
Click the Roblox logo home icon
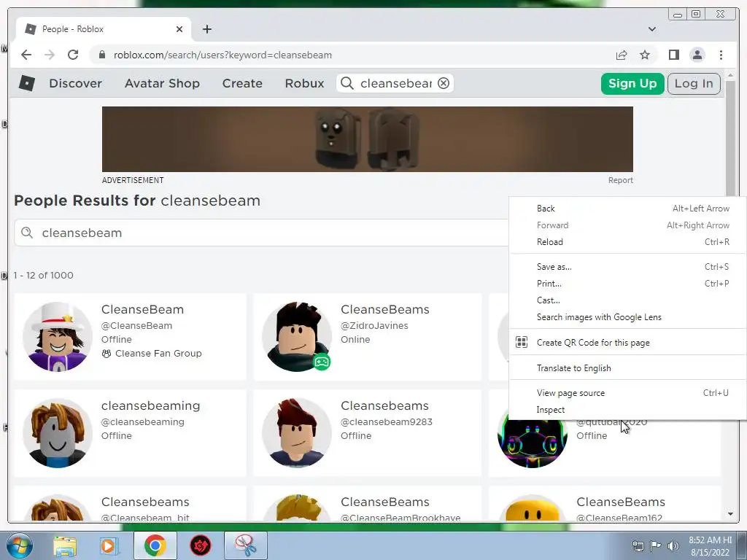[x=27, y=83]
